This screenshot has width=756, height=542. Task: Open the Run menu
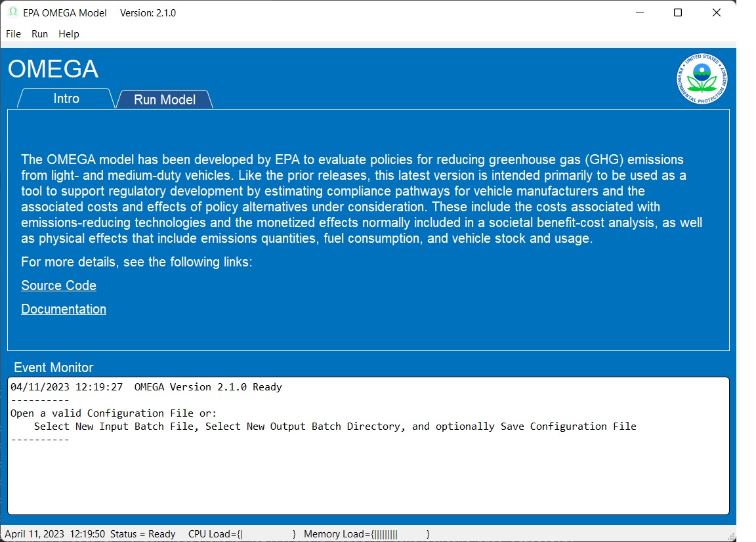pos(39,34)
